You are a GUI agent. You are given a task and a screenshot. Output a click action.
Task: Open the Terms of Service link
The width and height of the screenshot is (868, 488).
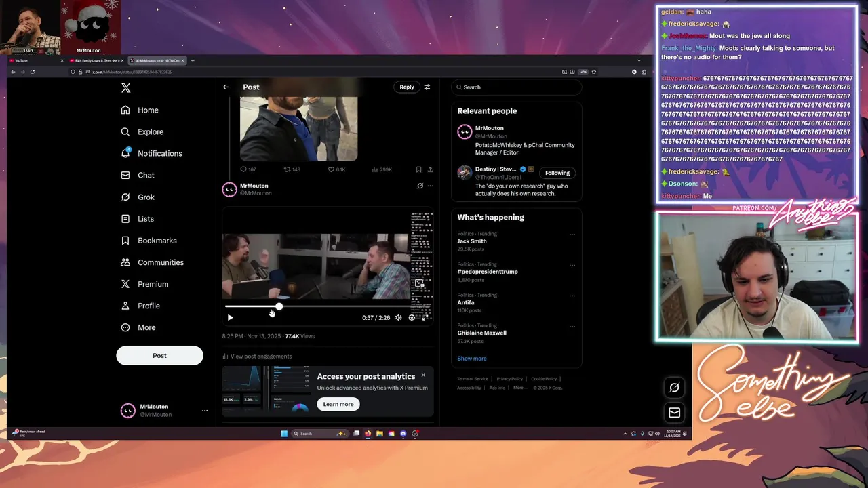click(x=473, y=379)
